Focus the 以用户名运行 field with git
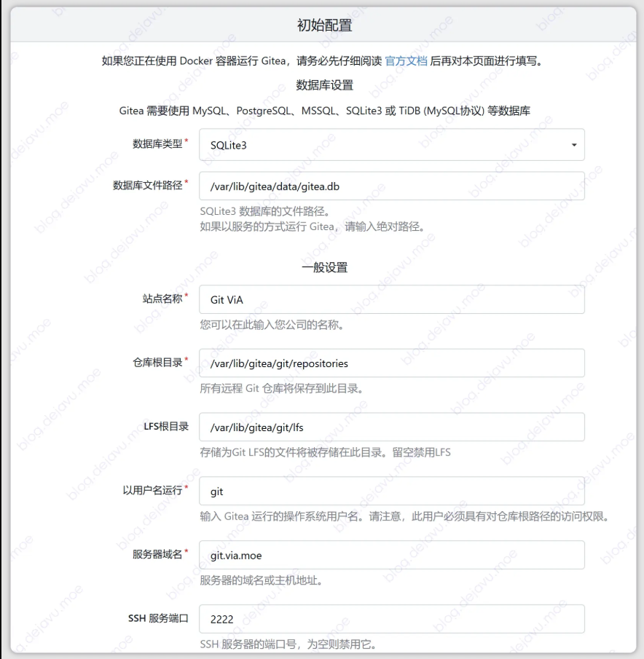 (x=392, y=492)
